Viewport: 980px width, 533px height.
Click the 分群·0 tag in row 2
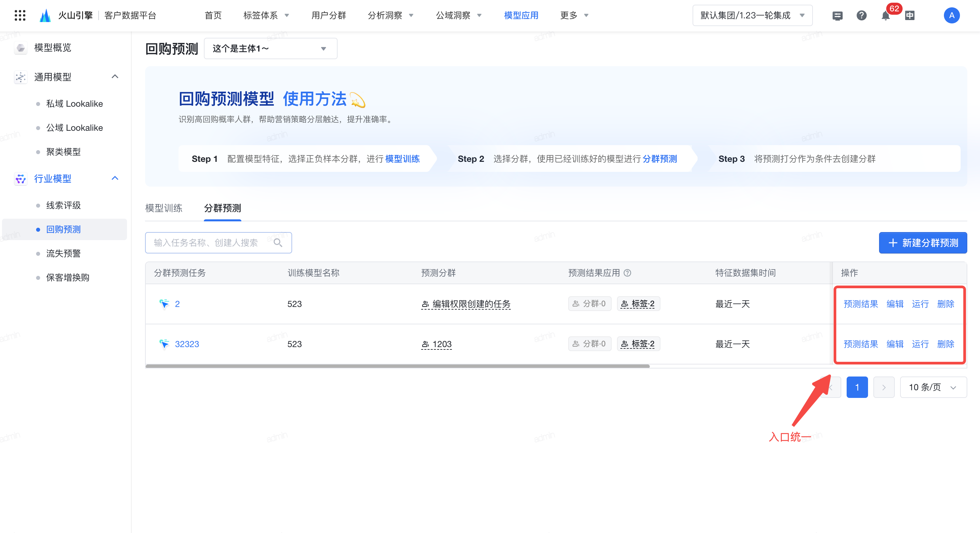(x=590, y=304)
